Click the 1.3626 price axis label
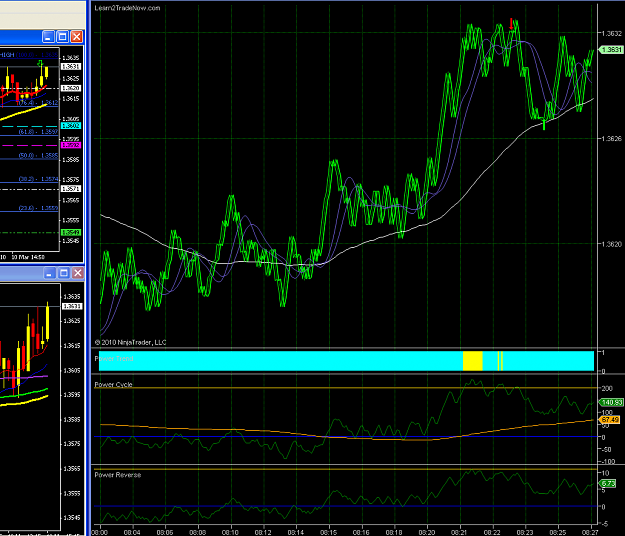 coord(611,139)
